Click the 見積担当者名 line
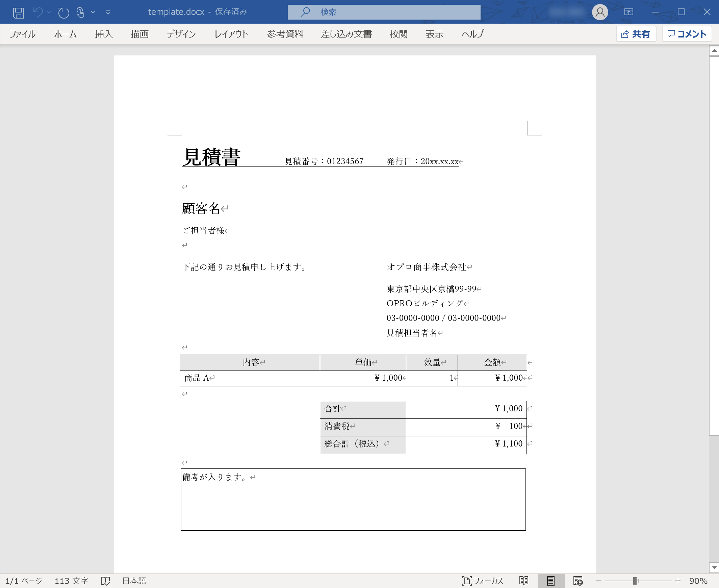 (412, 333)
